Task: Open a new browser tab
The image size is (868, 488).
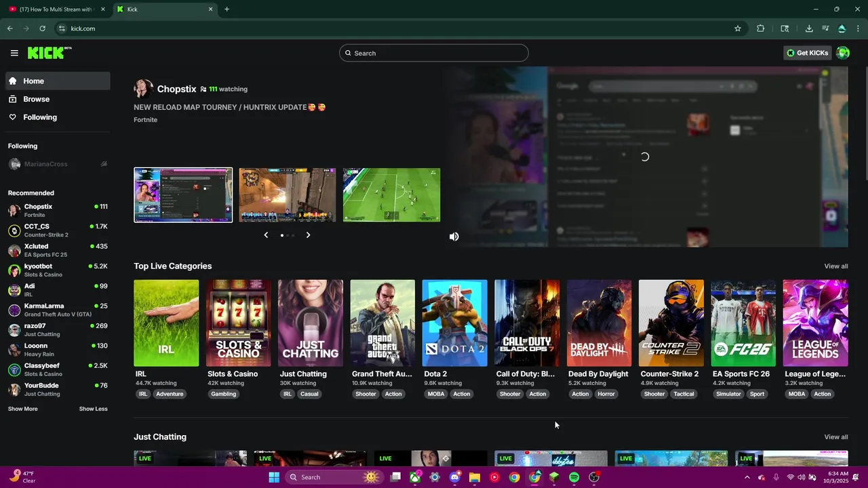Action: pyautogui.click(x=226, y=9)
